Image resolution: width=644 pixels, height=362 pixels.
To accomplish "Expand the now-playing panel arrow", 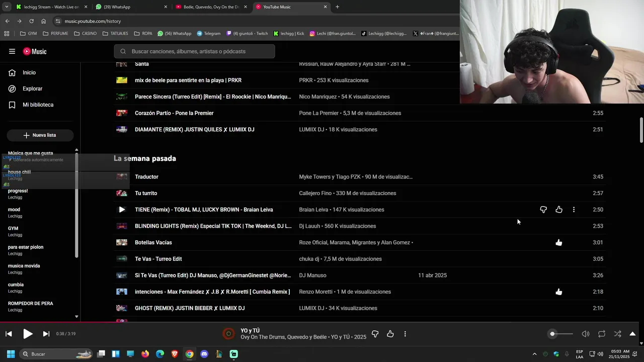I will (x=632, y=334).
